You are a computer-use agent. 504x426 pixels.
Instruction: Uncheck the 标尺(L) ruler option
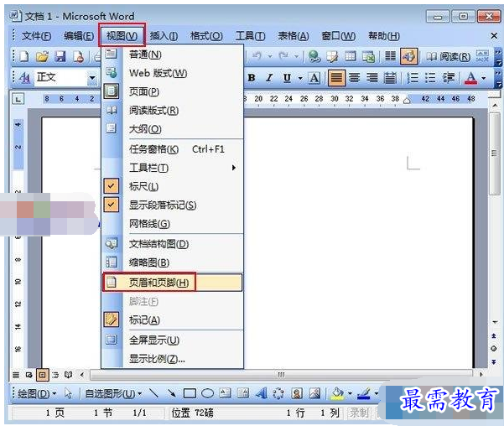172,186
